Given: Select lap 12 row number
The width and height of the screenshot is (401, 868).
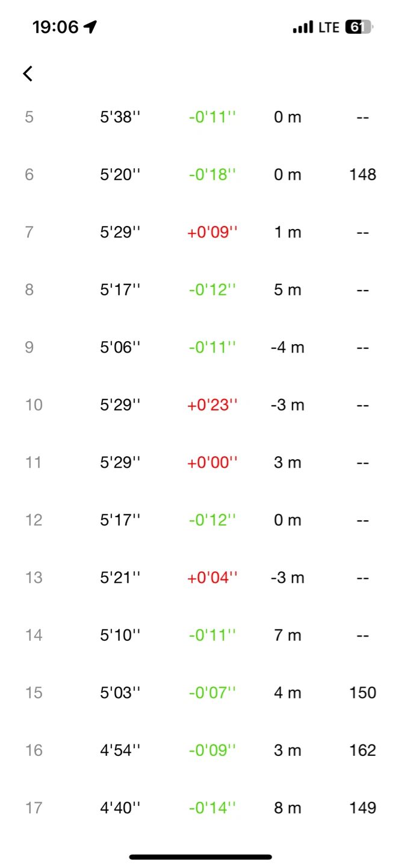Looking at the screenshot, I should pos(34,520).
